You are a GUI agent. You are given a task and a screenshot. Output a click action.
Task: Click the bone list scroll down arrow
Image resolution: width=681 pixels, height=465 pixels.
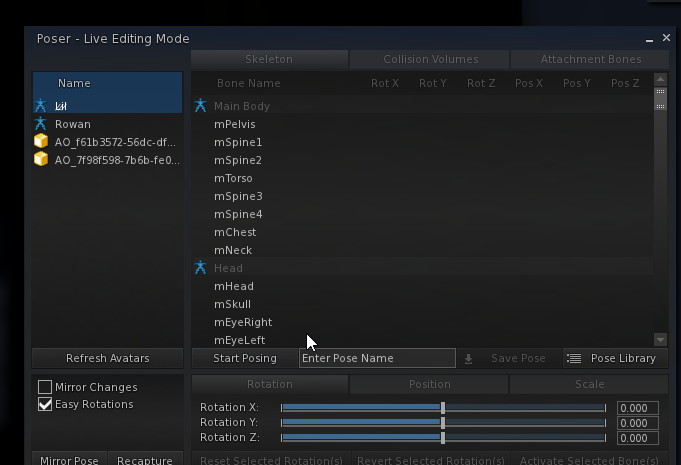[x=660, y=340]
